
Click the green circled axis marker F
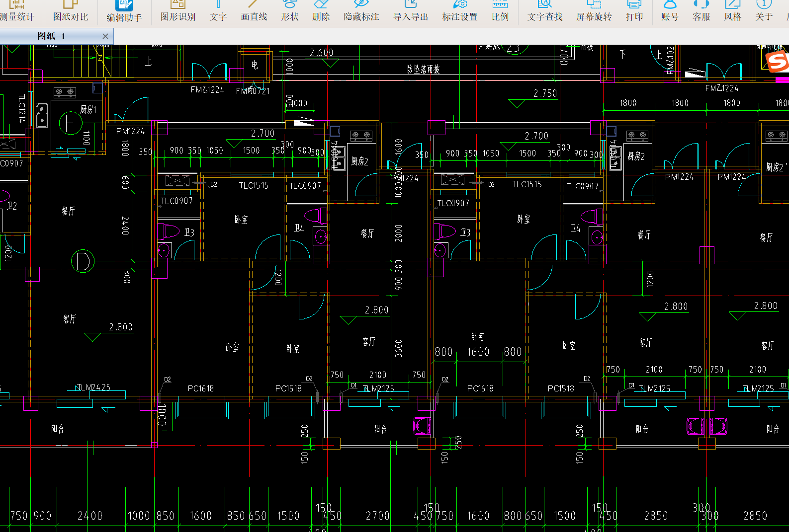tap(71, 123)
